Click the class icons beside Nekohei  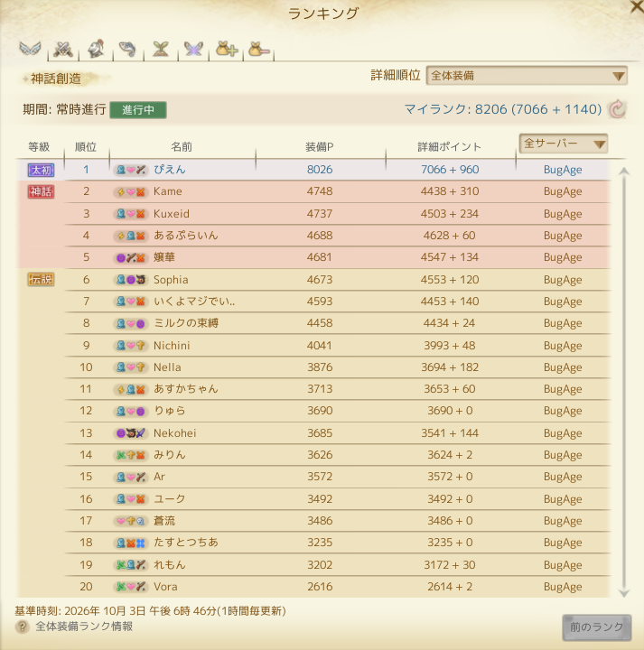click(131, 433)
